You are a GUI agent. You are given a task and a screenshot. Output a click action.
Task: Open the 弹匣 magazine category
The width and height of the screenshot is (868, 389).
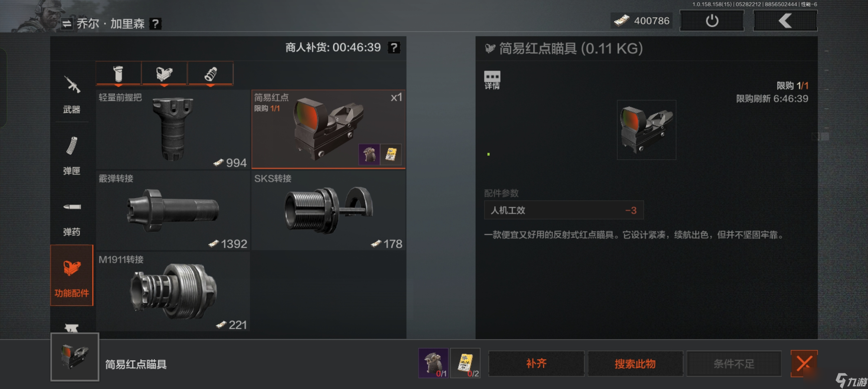pos(72,156)
